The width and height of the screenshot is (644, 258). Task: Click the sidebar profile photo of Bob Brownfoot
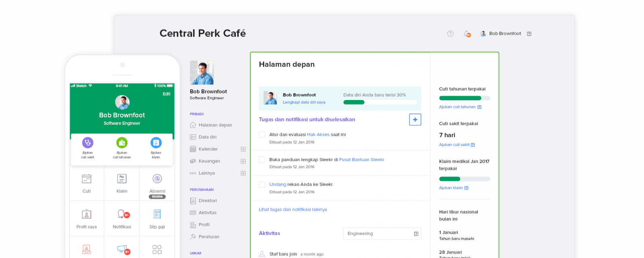pyautogui.click(x=202, y=73)
